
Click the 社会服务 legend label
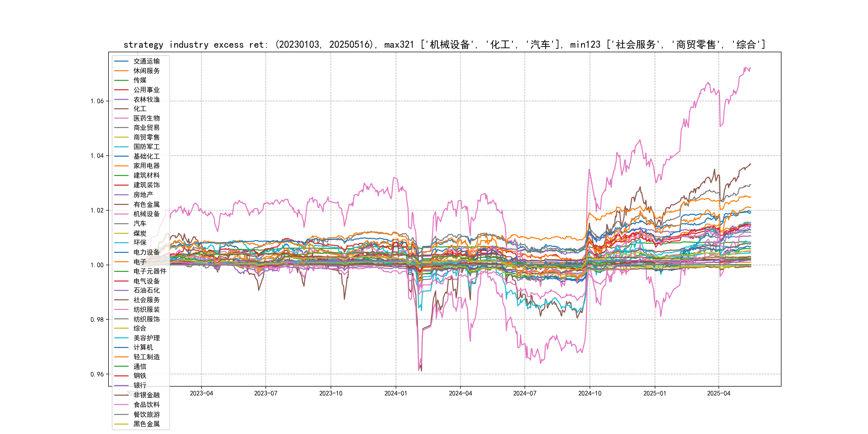point(146,300)
